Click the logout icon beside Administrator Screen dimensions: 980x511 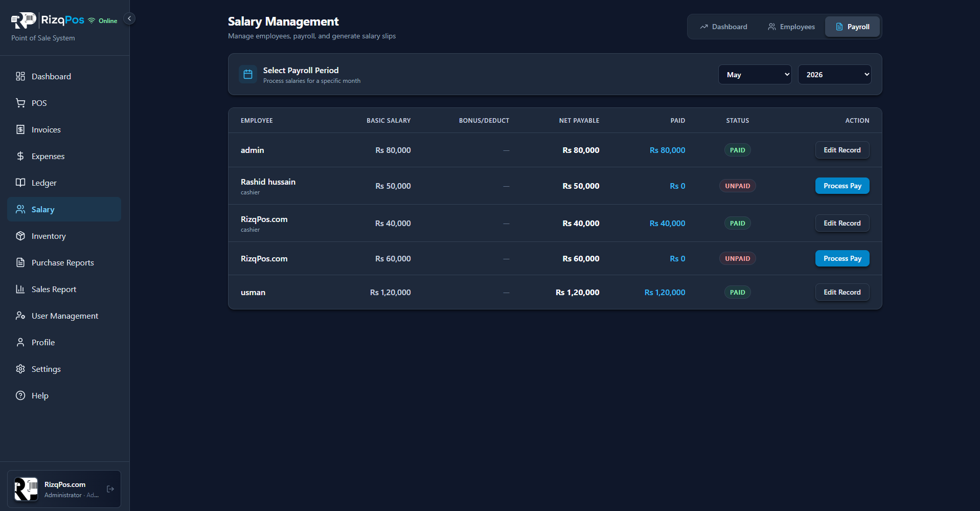110,489
